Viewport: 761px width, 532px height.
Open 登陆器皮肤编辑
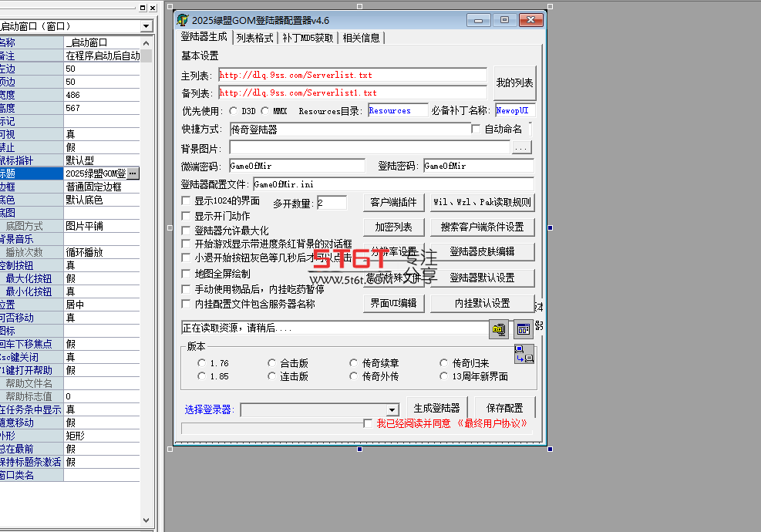(x=483, y=252)
